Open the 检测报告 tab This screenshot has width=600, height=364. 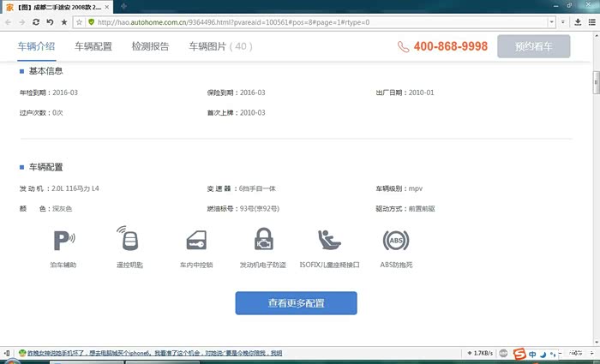150,46
